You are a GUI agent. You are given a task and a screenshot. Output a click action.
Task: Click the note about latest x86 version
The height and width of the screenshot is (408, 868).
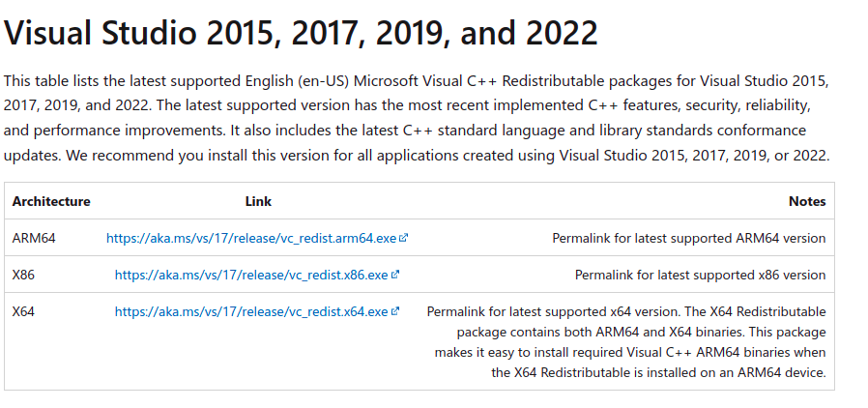(x=700, y=275)
